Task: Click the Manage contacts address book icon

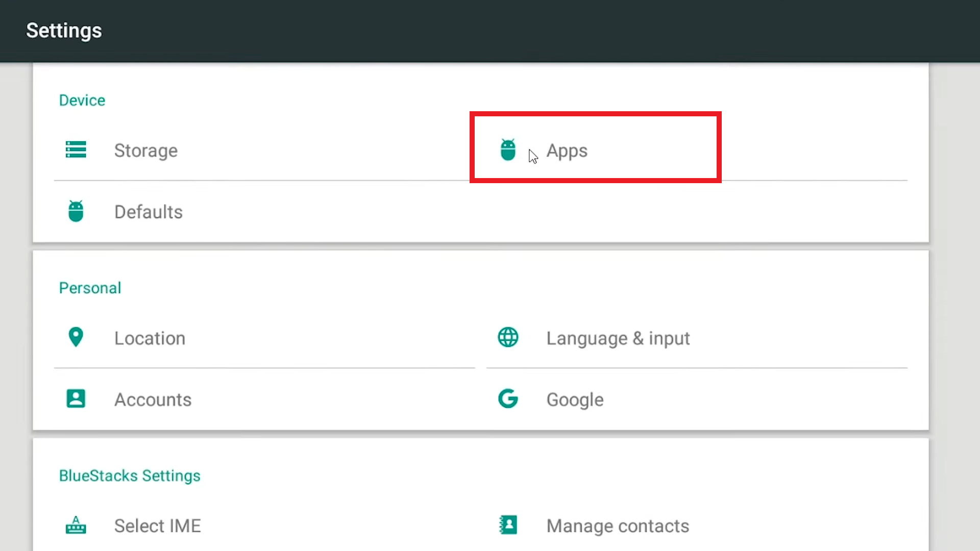Action: (508, 525)
